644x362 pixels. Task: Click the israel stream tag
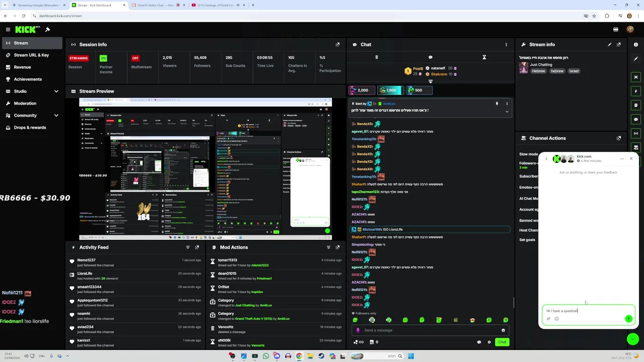574,71
